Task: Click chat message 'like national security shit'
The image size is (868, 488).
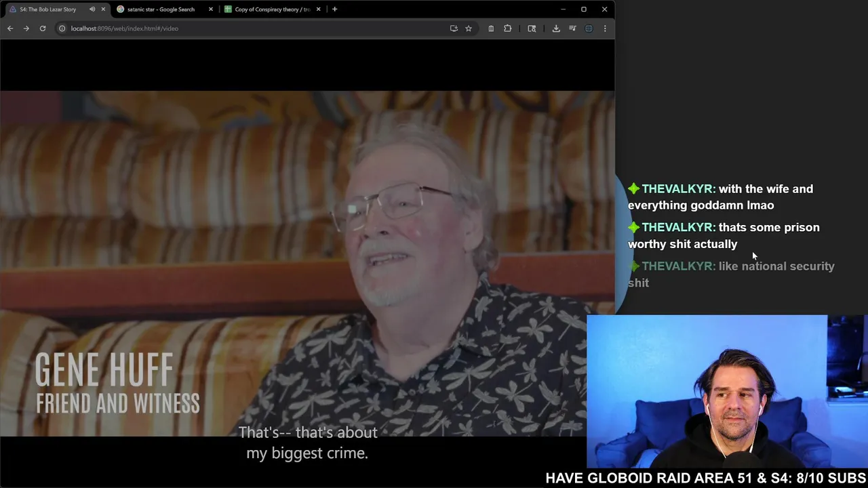Action: point(731,274)
